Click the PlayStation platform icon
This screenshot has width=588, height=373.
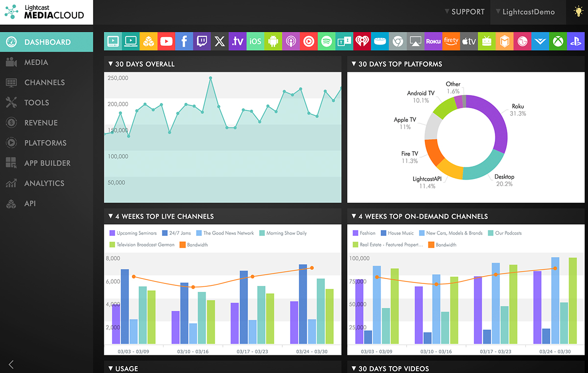[x=575, y=42]
